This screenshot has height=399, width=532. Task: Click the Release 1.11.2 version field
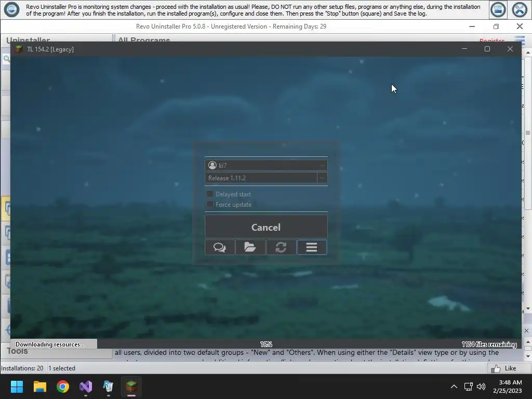[x=261, y=178]
